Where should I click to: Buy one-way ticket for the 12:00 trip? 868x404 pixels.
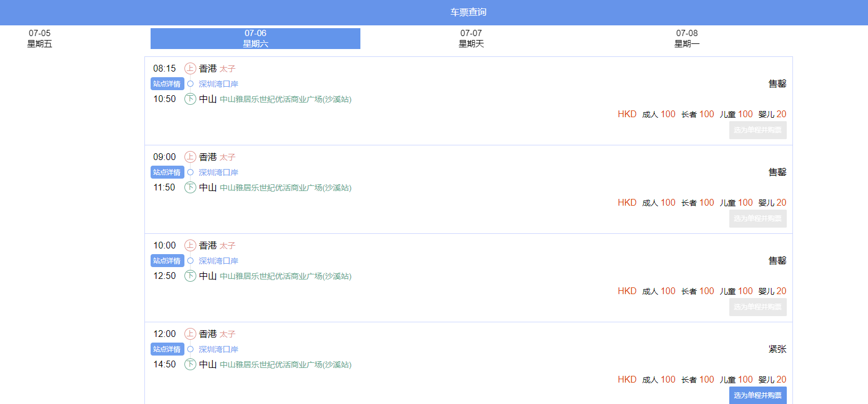coord(757,396)
